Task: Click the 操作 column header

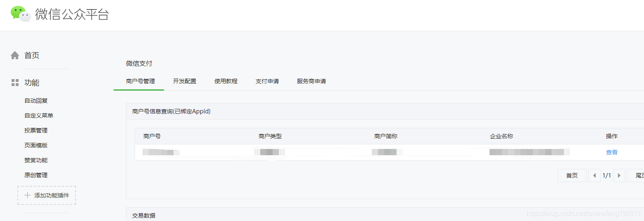Action: [x=612, y=136]
